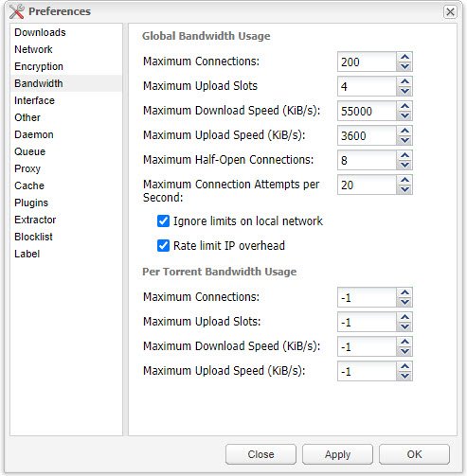
Task: Lower per-torrent Maximum Download Speed down arrow
Action: (404, 351)
